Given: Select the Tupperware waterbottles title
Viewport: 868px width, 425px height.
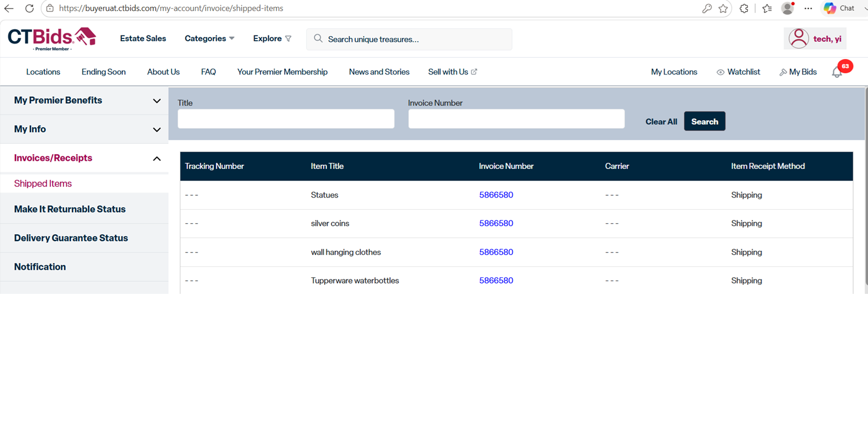Looking at the screenshot, I should (355, 280).
